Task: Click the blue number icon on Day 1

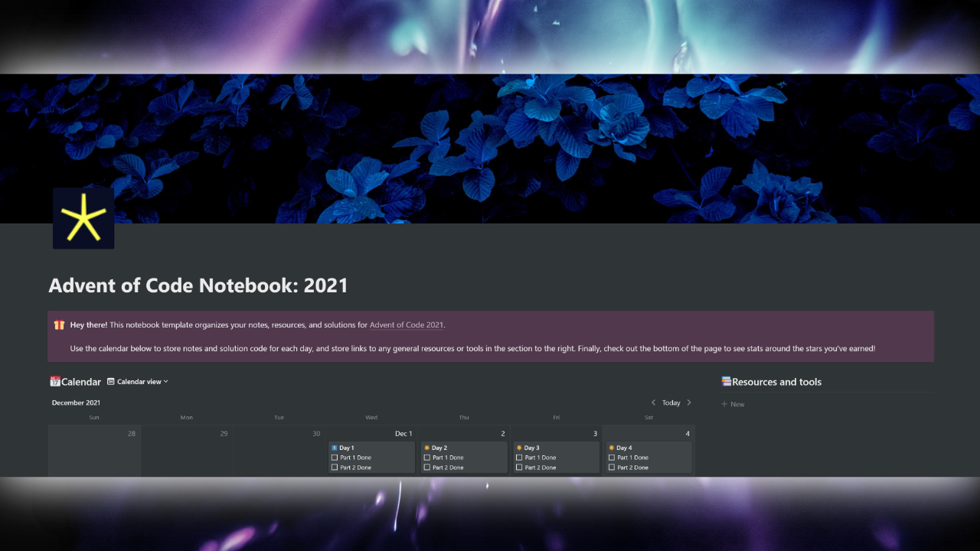Action: point(335,448)
